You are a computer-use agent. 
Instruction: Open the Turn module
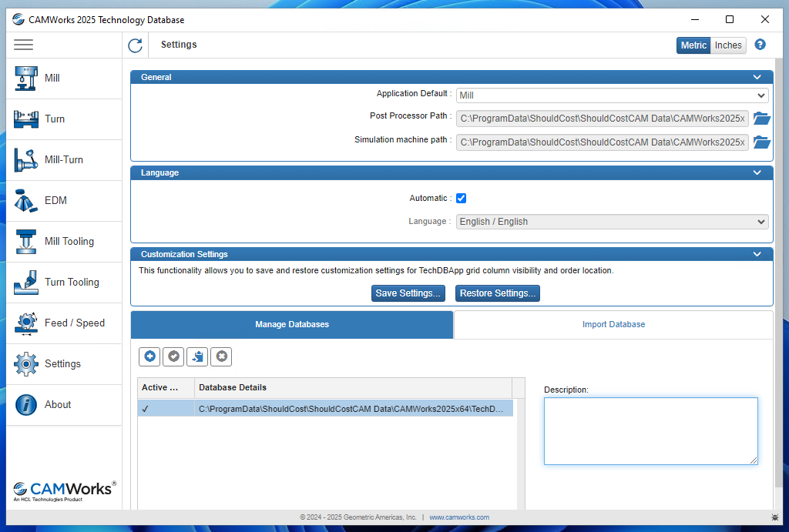pos(53,119)
